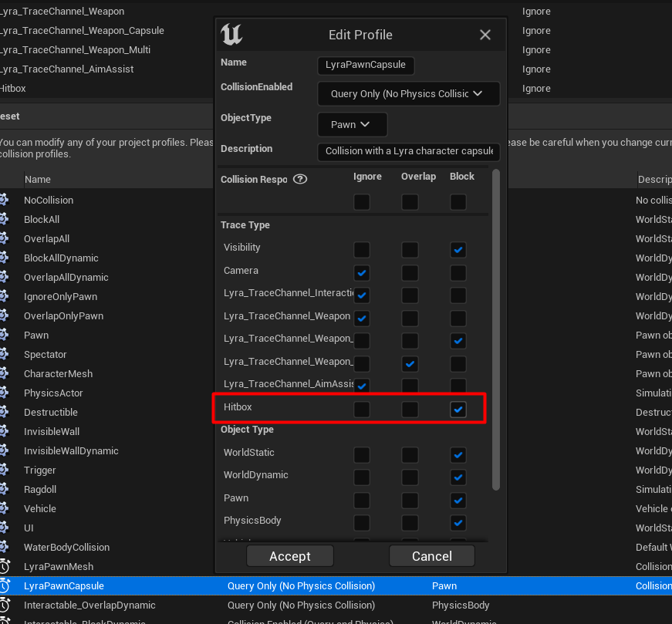
Task: Click the Collision Responses help question icon
Action: click(x=300, y=179)
